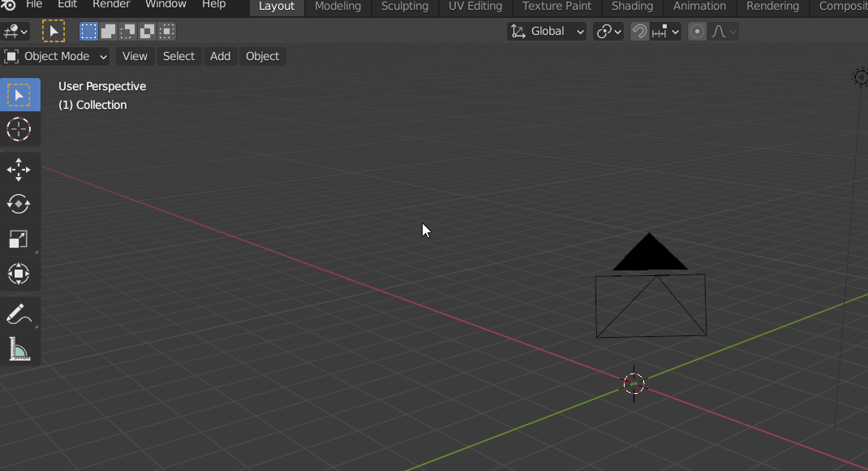Open the viewport View menu
This screenshot has width=868, height=471.
click(135, 56)
